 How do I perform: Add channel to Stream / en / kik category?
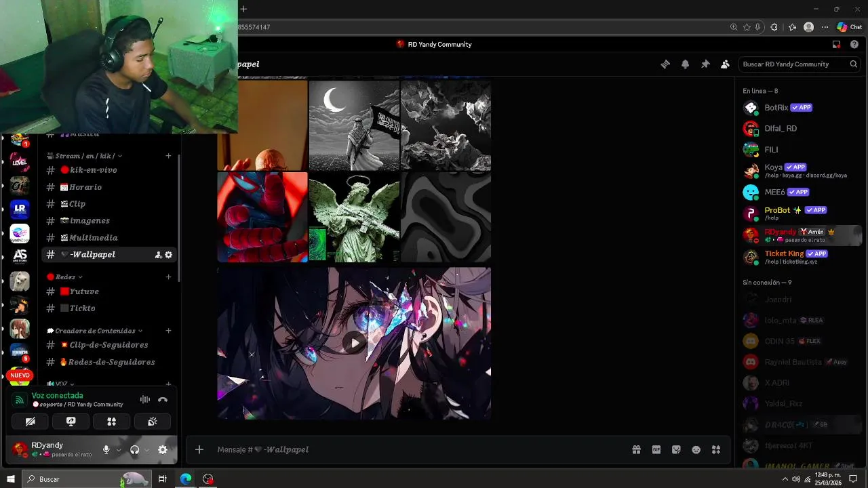[168, 156]
